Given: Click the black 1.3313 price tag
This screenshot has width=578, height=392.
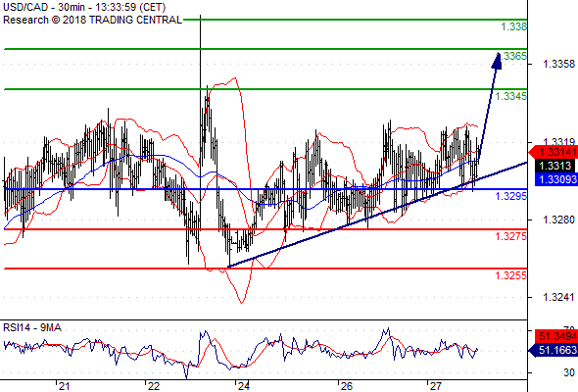Looking at the screenshot, I should point(555,166).
